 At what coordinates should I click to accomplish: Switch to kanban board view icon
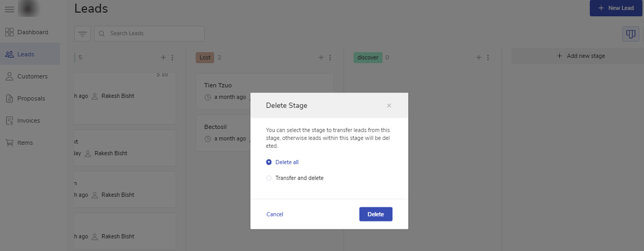(630, 34)
